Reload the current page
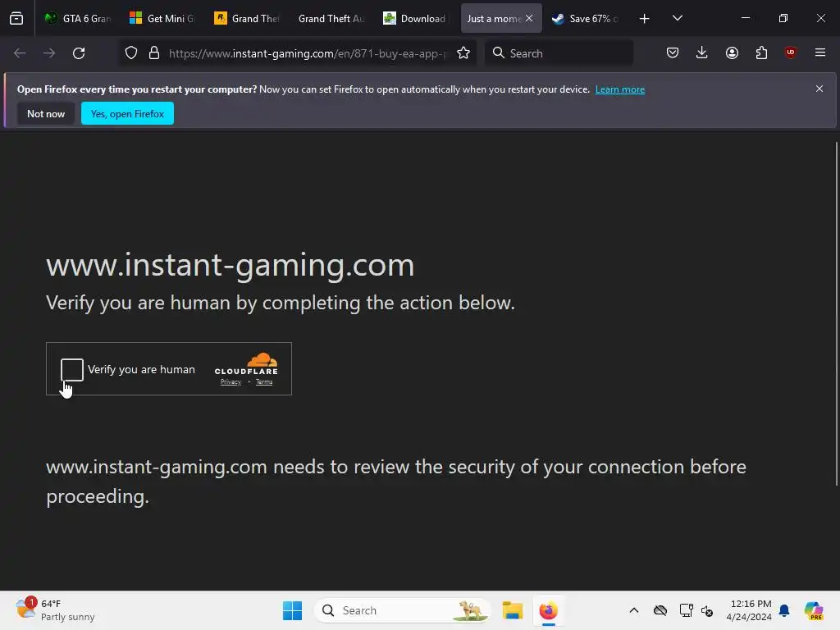This screenshot has width=840, height=630. (79, 53)
